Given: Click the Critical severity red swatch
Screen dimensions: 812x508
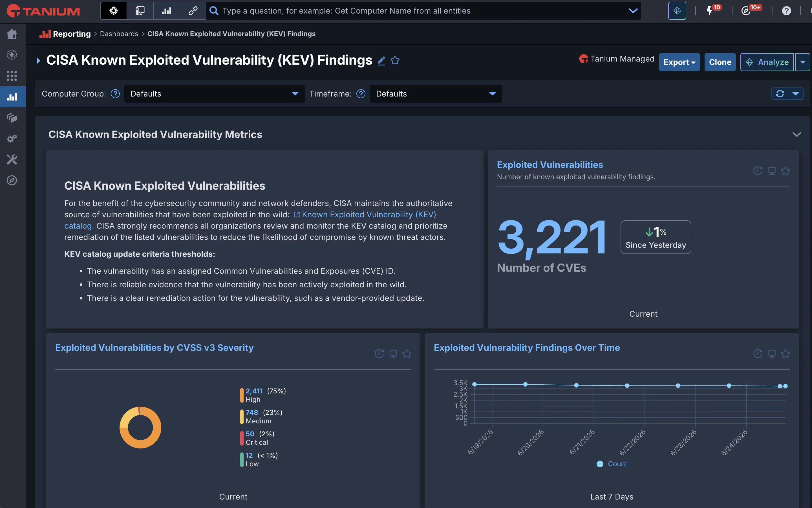Looking at the screenshot, I should (x=242, y=438).
